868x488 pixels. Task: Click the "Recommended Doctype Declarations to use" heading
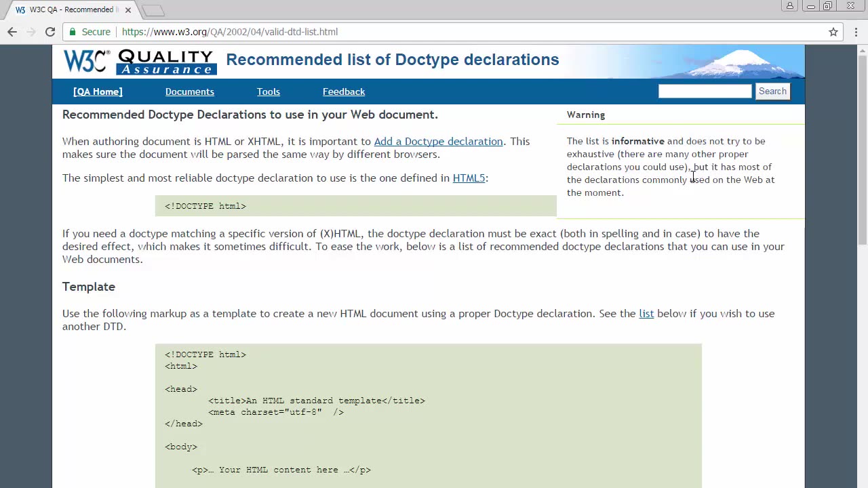(x=250, y=115)
